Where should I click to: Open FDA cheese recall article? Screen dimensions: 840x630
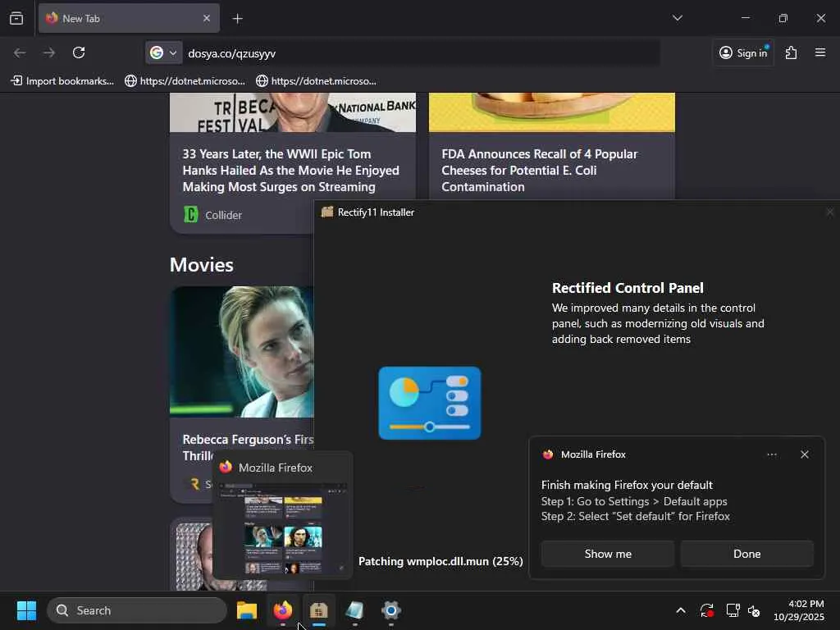click(540, 171)
